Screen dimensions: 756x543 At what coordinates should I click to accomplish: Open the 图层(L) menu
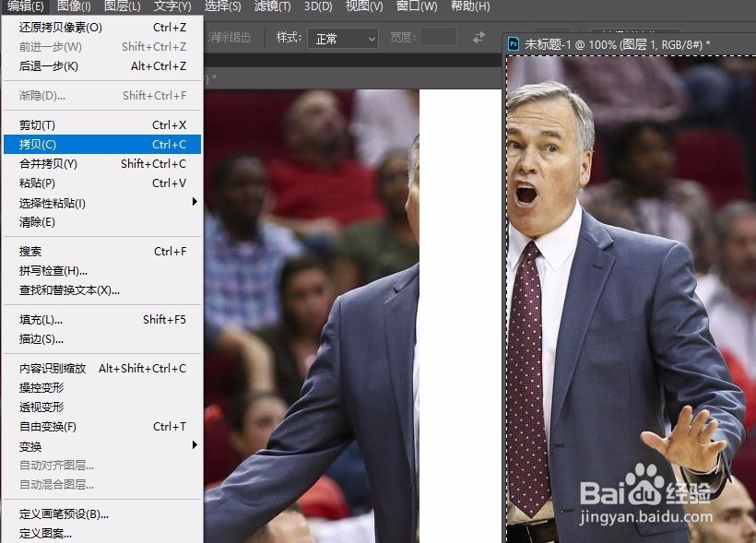[123, 6]
